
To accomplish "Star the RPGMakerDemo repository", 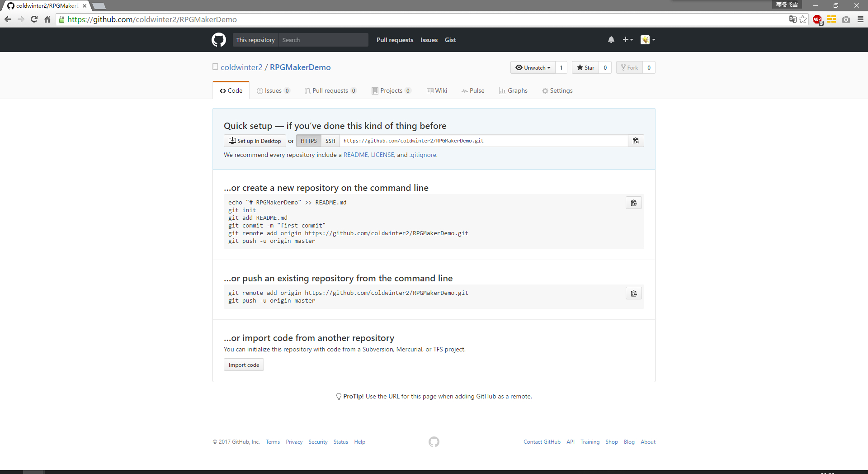I will (585, 68).
